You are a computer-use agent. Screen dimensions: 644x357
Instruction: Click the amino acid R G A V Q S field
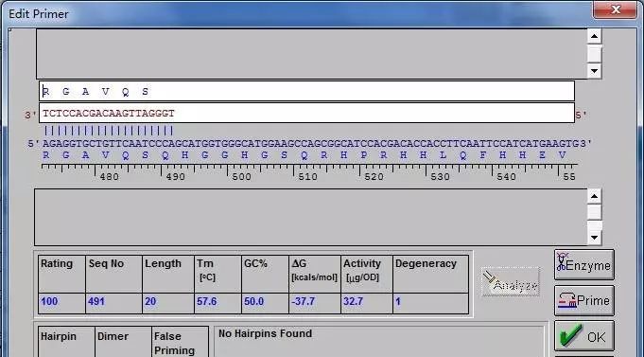click(306, 91)
